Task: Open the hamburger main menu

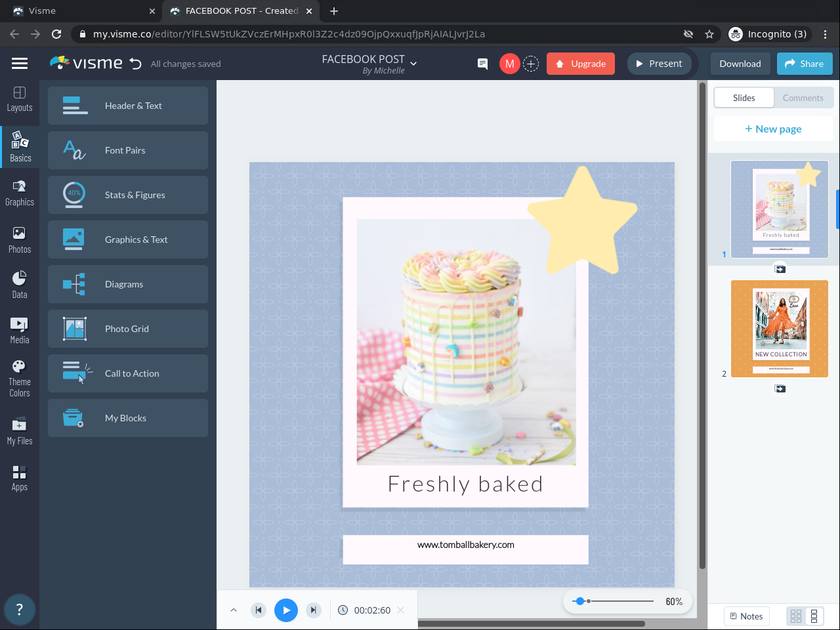Action: (x=20, y=63)
